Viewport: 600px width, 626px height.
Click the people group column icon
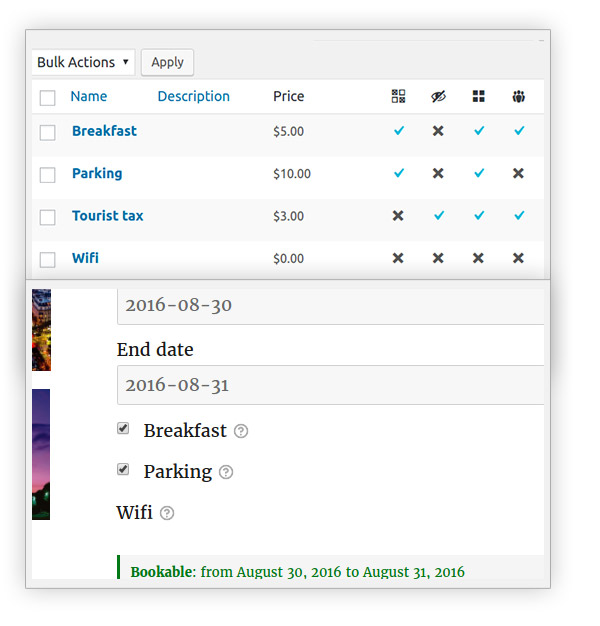click(x=519, y=96)
